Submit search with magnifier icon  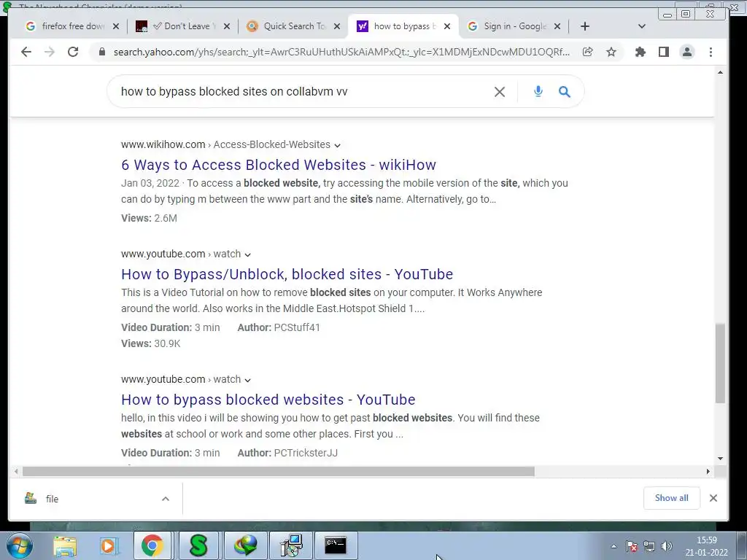click(x=565, y=91)
